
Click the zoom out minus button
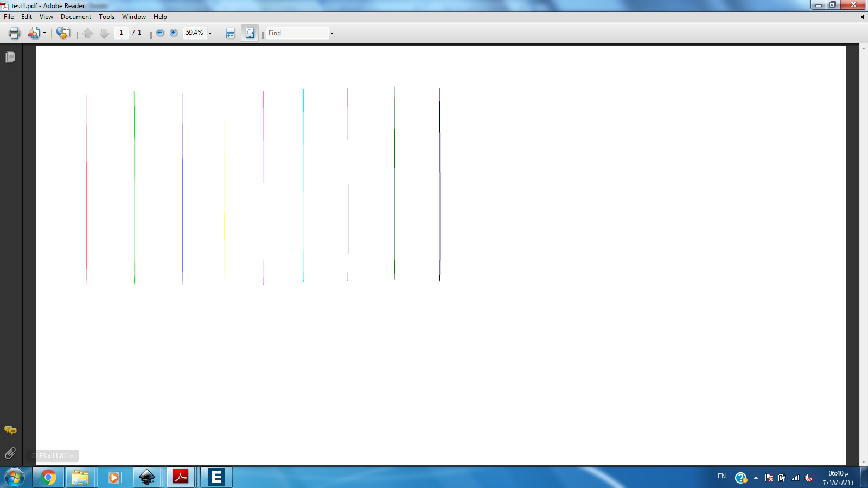(160, 33)
